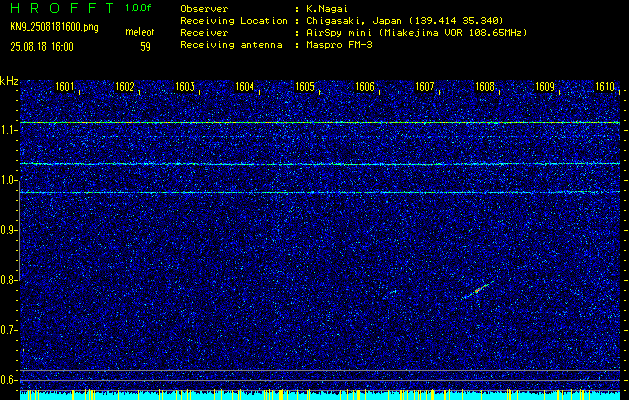Click the 1602 time marker

pyautogui.click(x=124, y=87)
